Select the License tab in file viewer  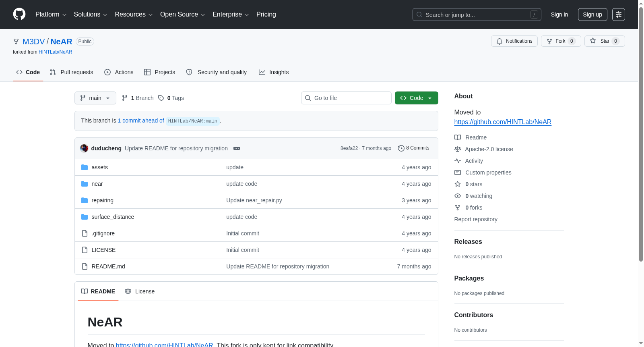coord(140,291)
